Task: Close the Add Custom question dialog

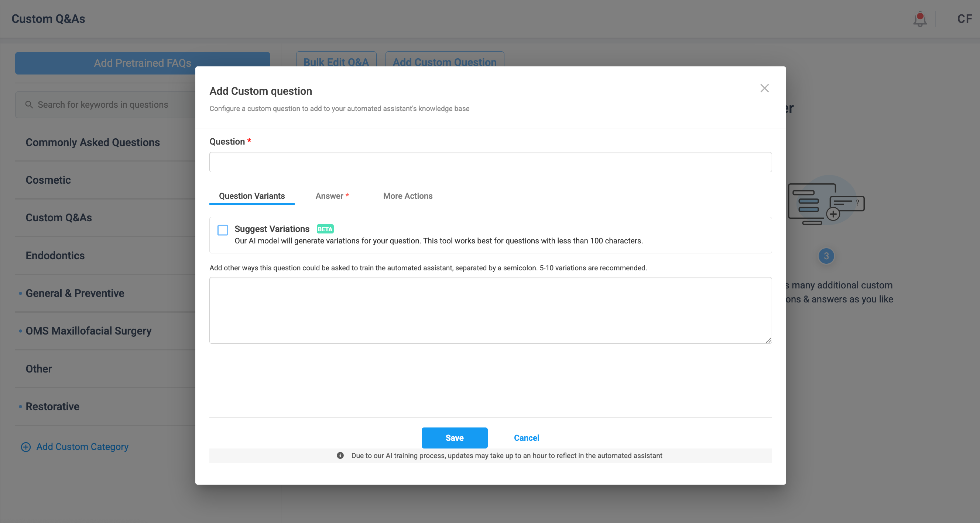Action: (764, 88)
